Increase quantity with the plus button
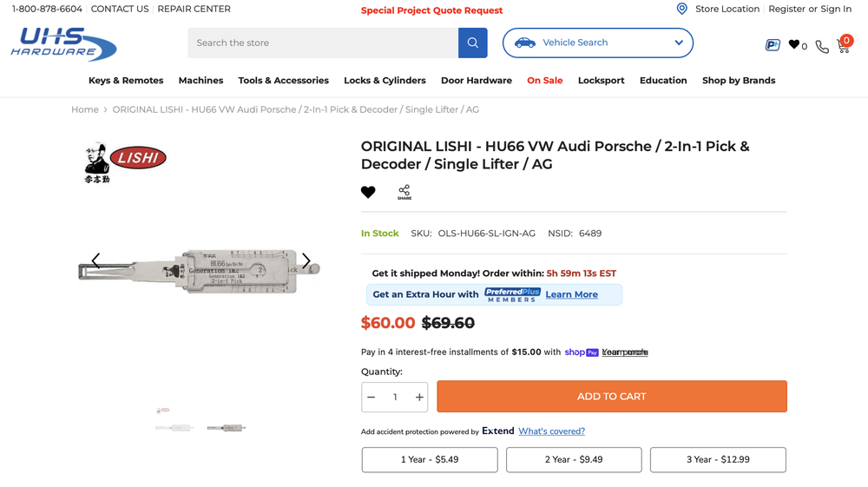 (x=419, y=398)
